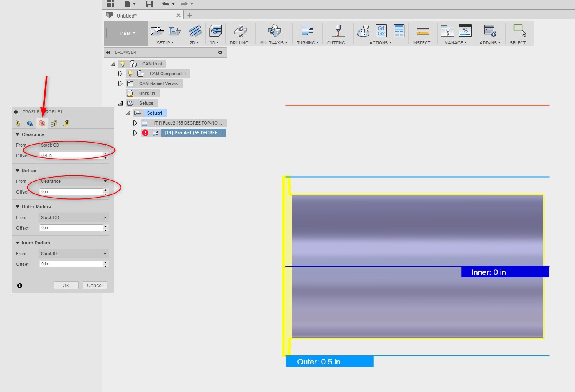Open the Outer Radius From dropdown

(73, 217)
